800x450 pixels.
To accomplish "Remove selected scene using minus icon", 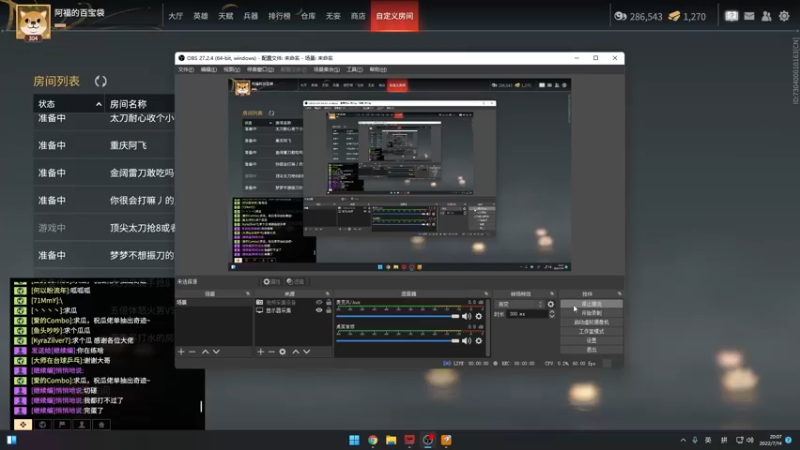I will pos(192,352).
